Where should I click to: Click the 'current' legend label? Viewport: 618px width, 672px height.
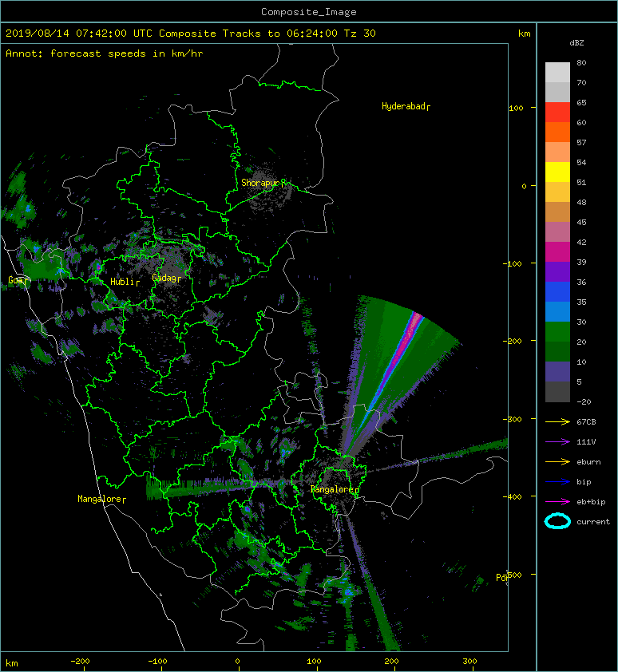pyautogui.click(x=593, y=522)
